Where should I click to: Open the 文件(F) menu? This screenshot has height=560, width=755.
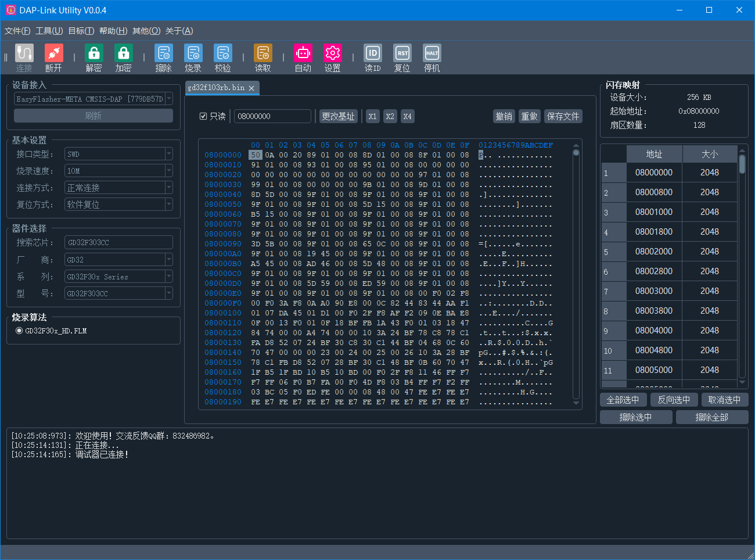click(17, 31)
